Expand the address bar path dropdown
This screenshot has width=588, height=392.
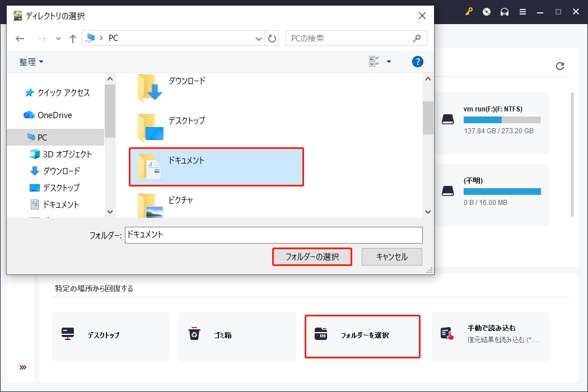pos(258,39)
